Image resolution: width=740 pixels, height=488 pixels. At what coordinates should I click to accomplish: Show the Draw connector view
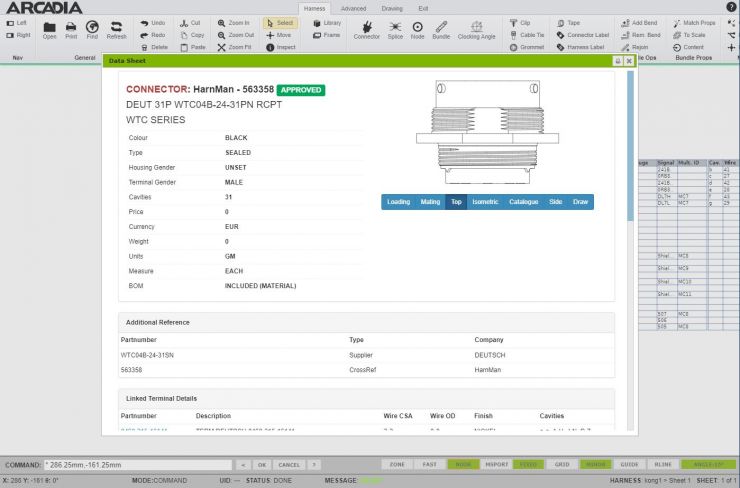[x=580, y=202]
